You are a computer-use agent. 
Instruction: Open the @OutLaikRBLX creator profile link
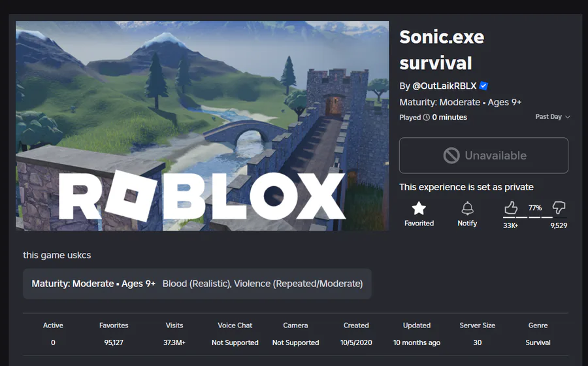tap(444, 86)
